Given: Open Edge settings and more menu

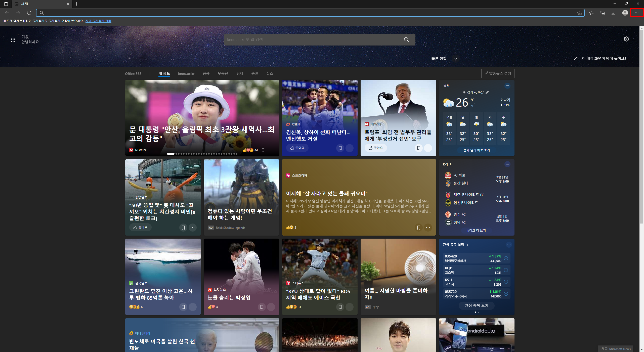Looking at the screenshot, I should (636, 13).
